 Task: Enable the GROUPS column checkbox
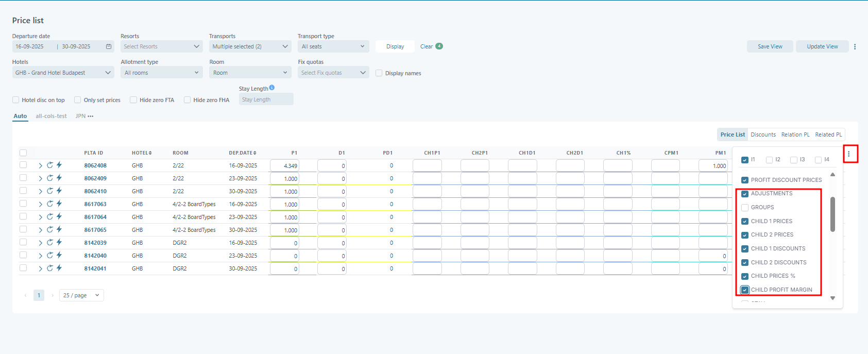[x=745, y=208]
